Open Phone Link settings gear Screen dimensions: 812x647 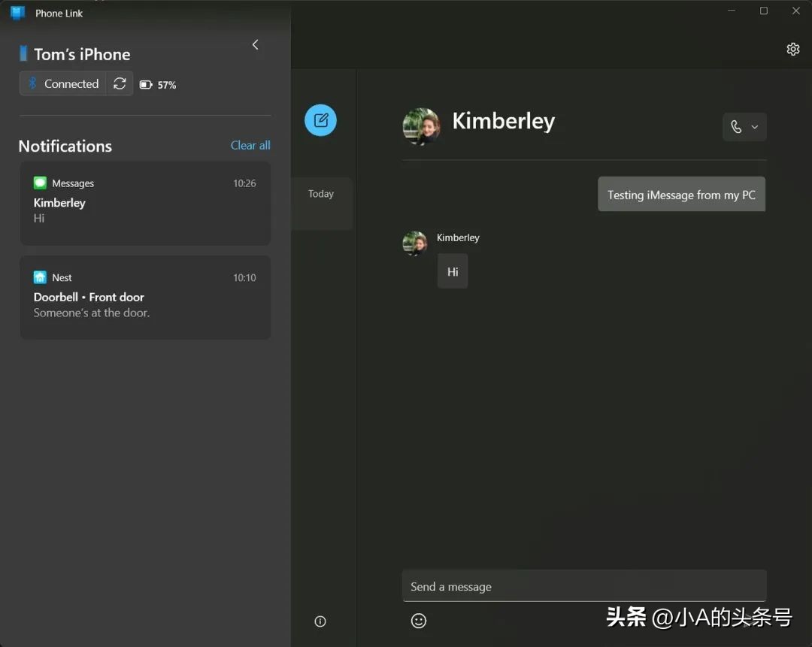click(x=793, y=49)
